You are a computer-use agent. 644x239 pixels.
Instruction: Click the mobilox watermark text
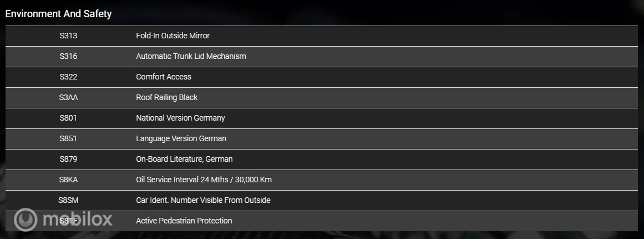pos(77,219)
